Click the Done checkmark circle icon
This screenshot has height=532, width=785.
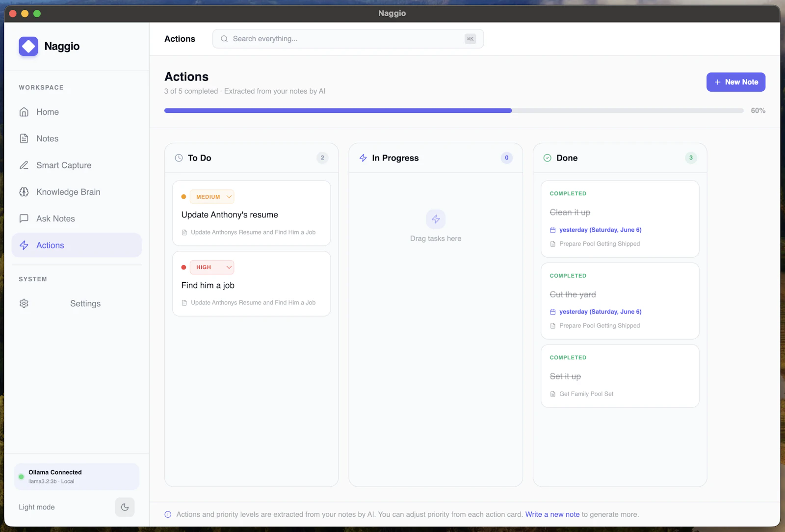pos(548,158)
